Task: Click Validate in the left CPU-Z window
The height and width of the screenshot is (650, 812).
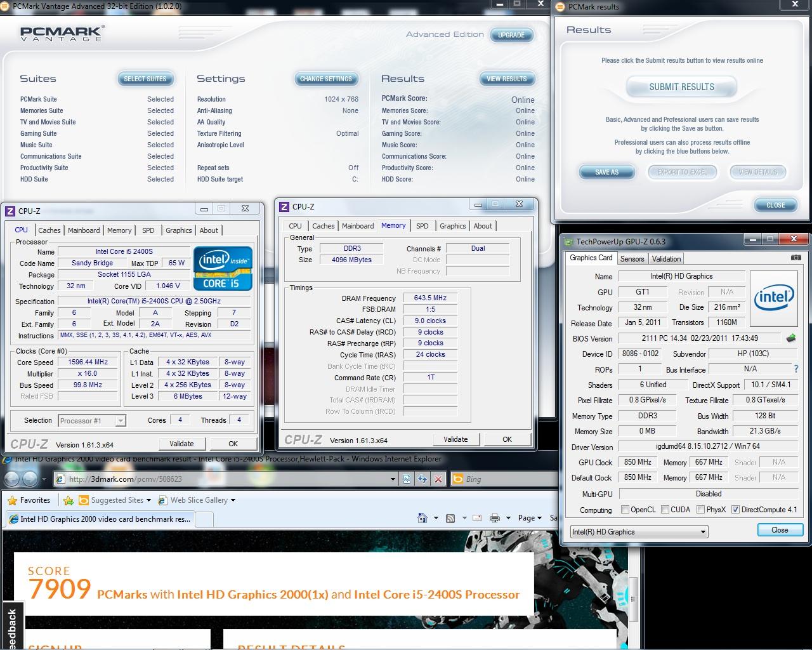Action: tap(181, 444)
